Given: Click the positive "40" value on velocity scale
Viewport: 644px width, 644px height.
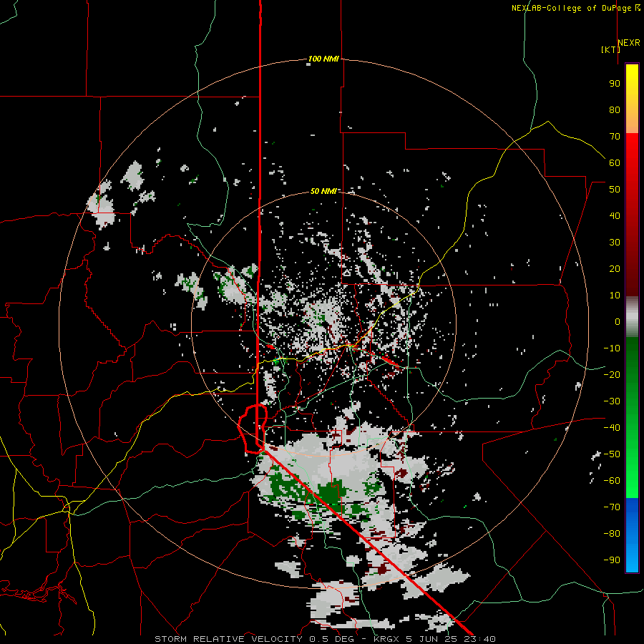Looking at the screenshot, I should pos(615,216).
